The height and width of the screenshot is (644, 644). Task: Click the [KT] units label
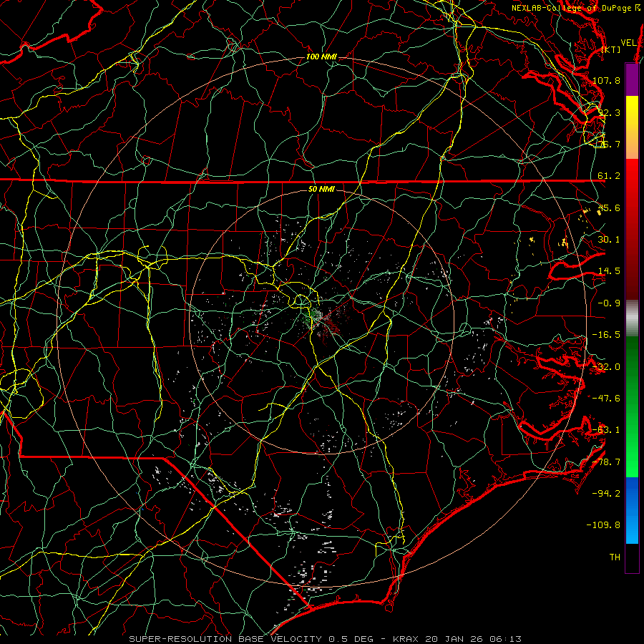611,49
